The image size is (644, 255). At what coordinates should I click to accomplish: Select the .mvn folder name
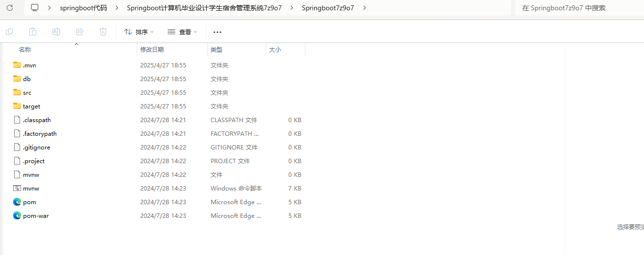point(29,65)
